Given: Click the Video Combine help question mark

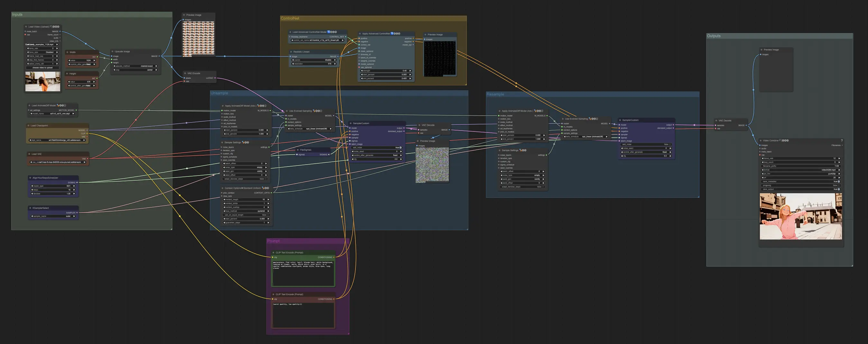Looking at the screenshot, I should pyautogui.click(x=842, y=140).
